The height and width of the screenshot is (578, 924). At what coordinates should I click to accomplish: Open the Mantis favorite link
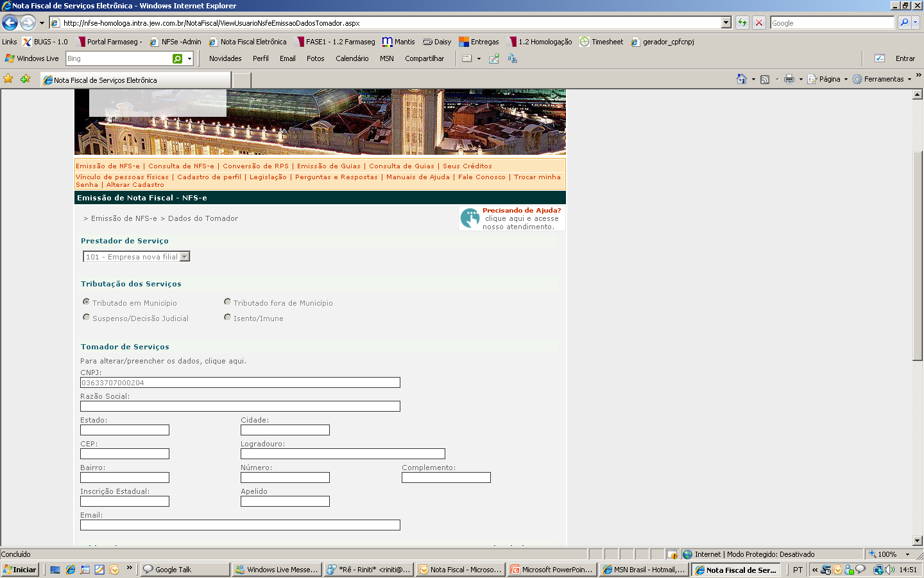pyautogui.click(x=398, y=42)
